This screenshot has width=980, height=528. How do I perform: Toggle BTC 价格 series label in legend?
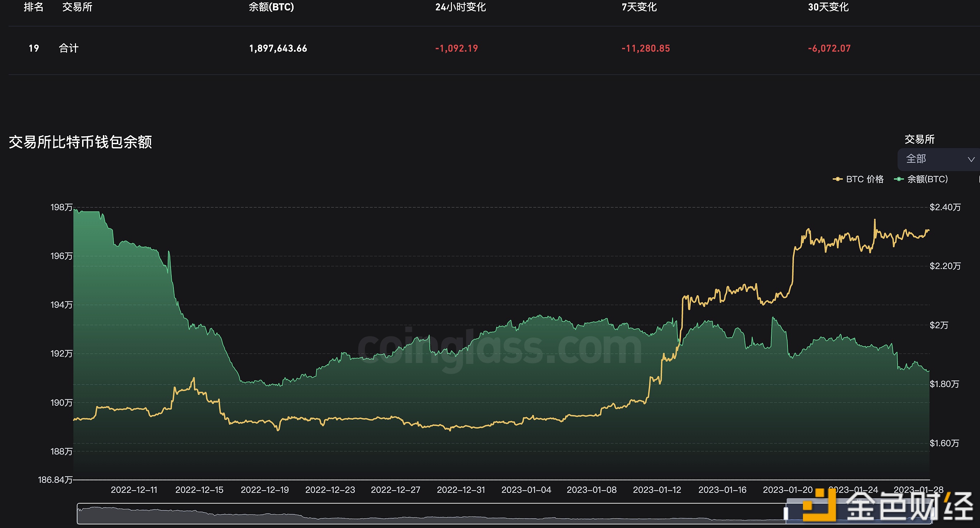(864, 179)
